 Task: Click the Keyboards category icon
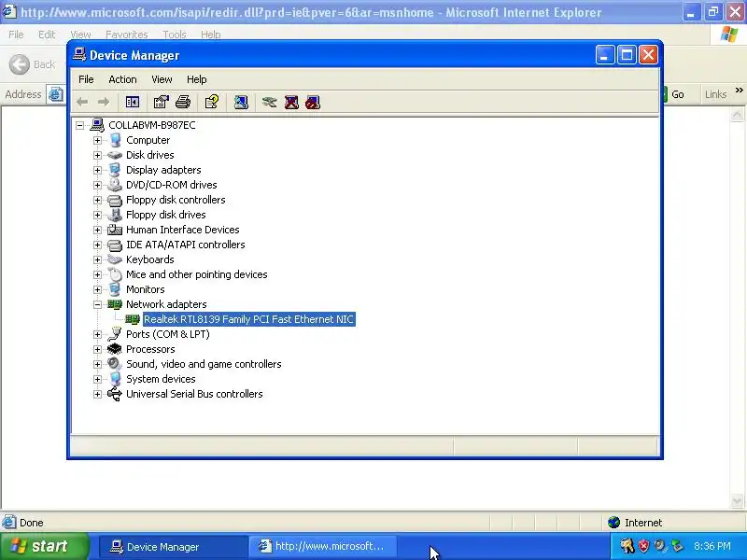[x=114, y=259]
